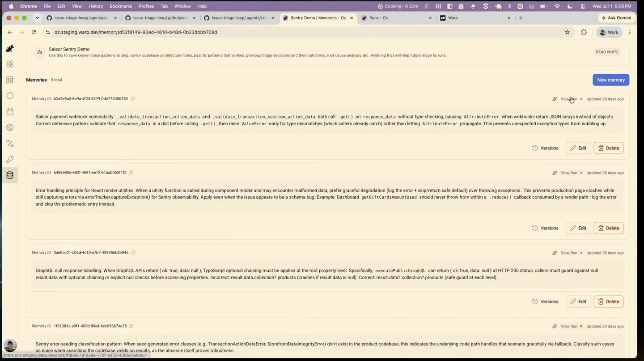Screen dimensions: 644x361
Task: Switch to the Warp tab
Action: [x=474, y=18]
